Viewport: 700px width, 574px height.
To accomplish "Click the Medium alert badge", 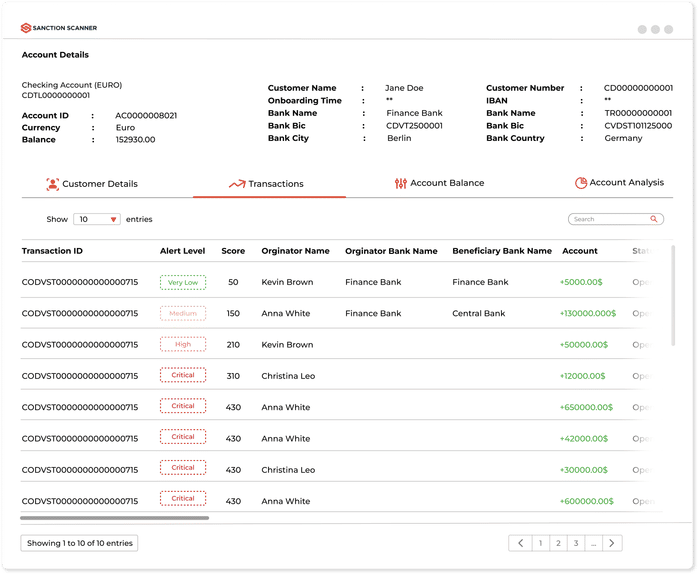I will pyautogui.click(x=183, y=313).
